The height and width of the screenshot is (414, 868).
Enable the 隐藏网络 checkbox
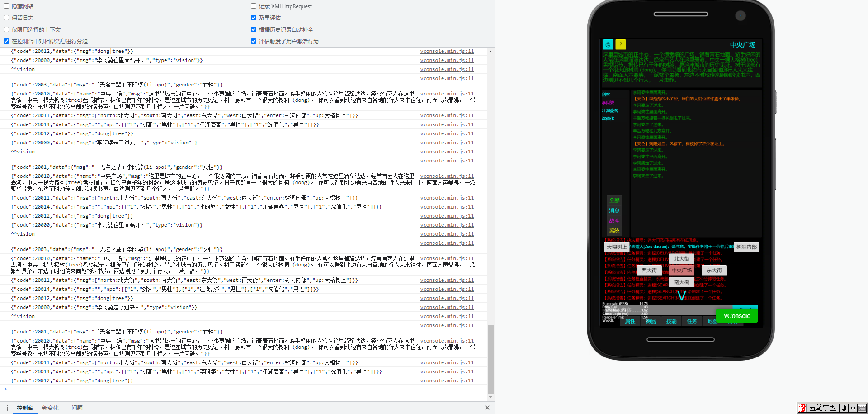click(x=6, y=6)
